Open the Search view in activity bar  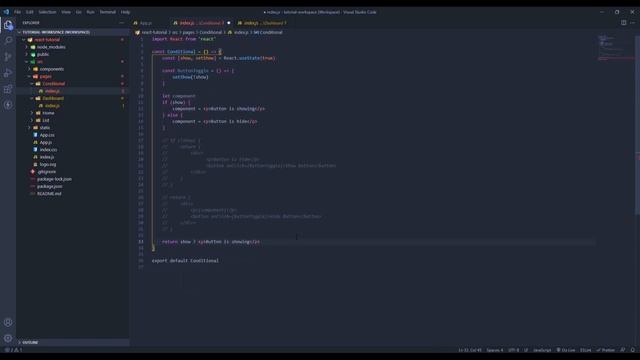click(8, 40)
